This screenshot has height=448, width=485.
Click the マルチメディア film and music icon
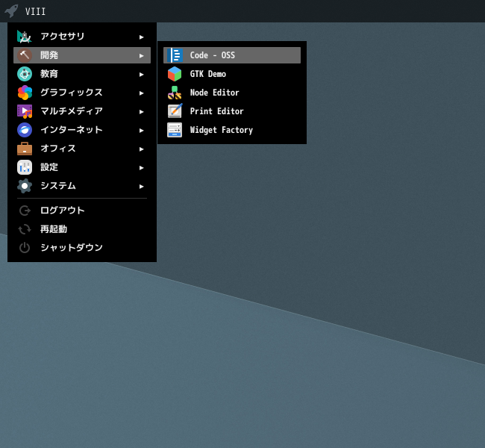[x=25, y=111]
